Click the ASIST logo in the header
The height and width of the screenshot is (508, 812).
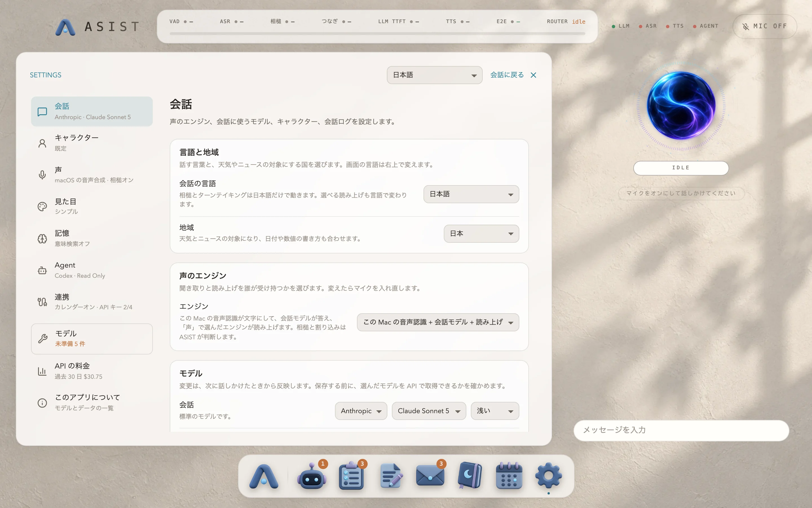(x=97, y=27)
